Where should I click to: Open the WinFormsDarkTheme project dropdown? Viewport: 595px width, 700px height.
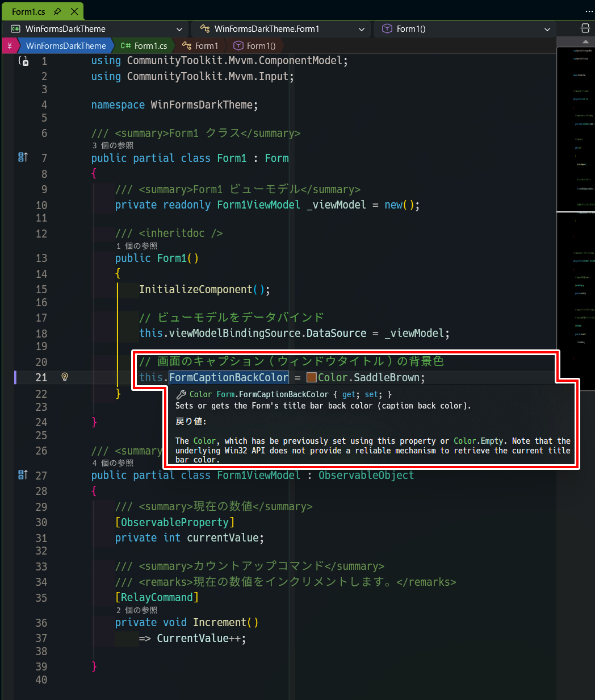[95, 29]
